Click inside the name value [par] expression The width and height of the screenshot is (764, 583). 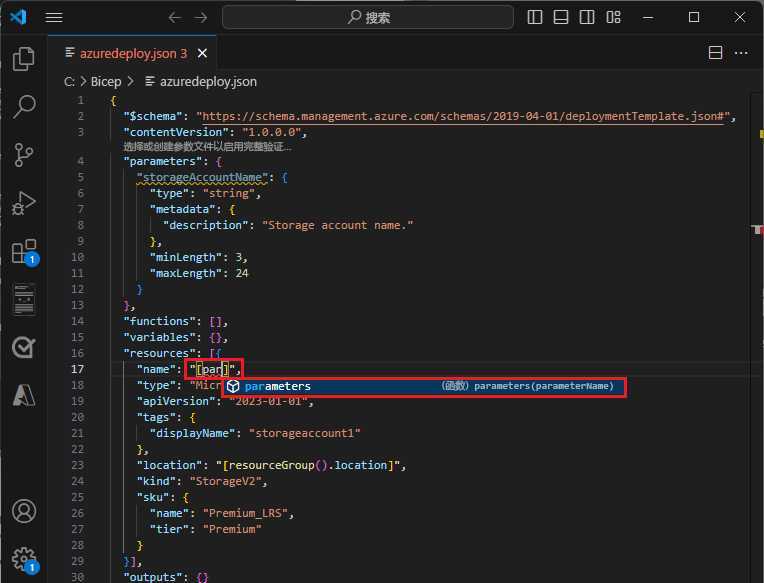(212, 369)
